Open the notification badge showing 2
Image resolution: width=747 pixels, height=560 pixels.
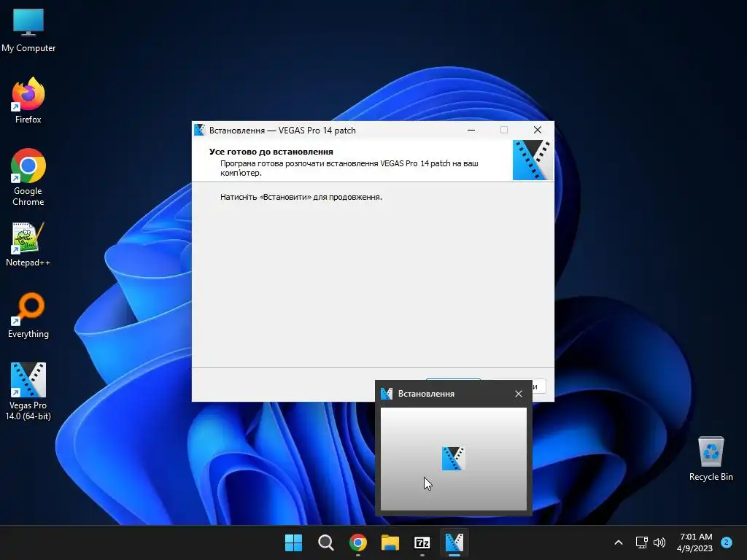[x=727, y=542]
